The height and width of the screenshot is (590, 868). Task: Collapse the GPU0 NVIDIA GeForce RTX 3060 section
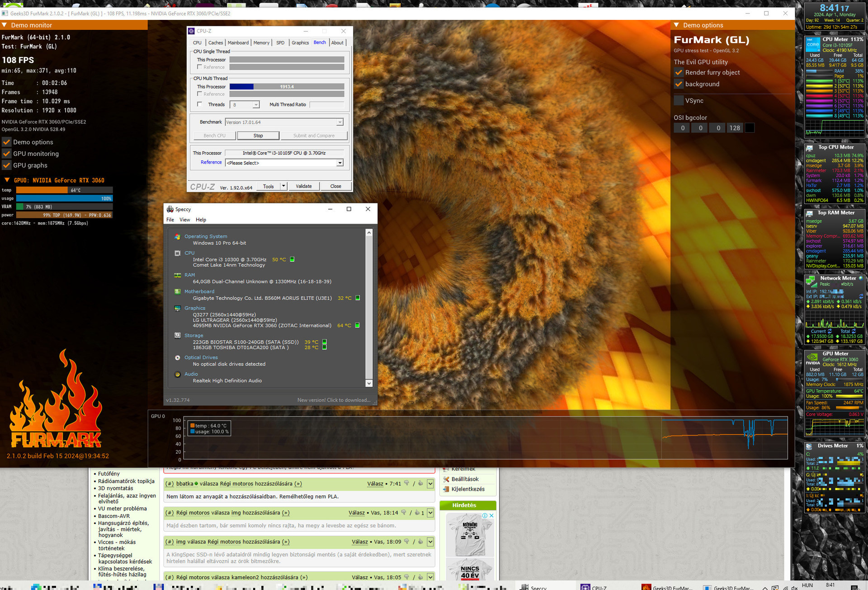(x=7, y=180)
